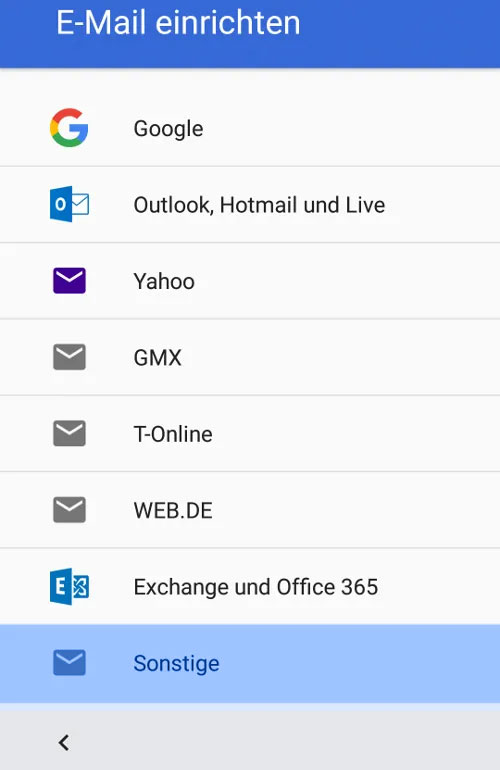The image size is (500, 770).
Task: Tap the E-Mail einrichten title
Action: pyautogui.click(x=178, y=23)
